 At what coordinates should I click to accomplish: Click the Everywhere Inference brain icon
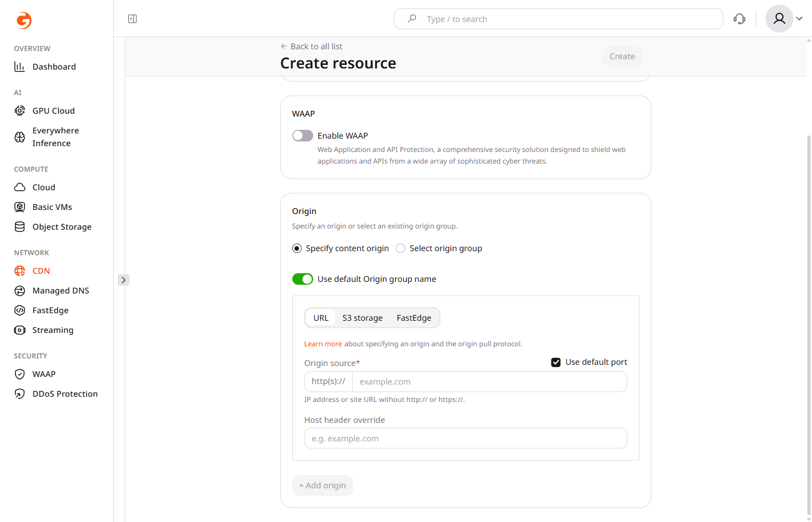point(20,137)
